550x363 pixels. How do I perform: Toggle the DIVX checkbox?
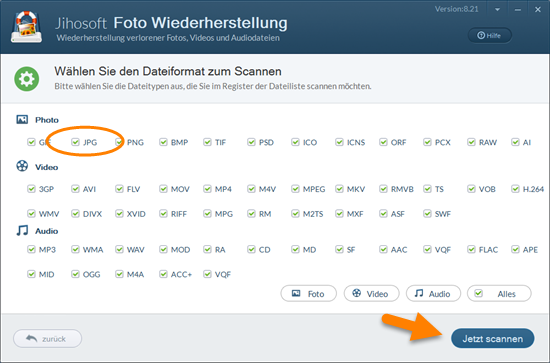(75, 214)
